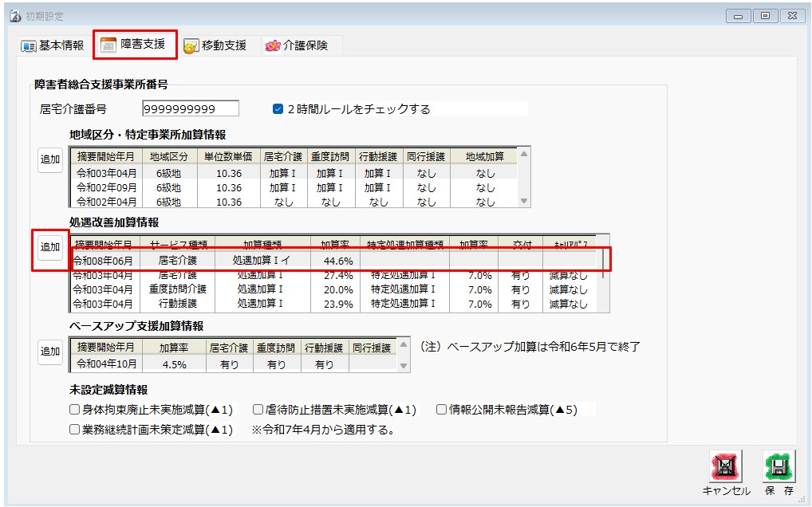
Task: Click the 保存 floppy disk icon
Action: click(x=778, y=466)
